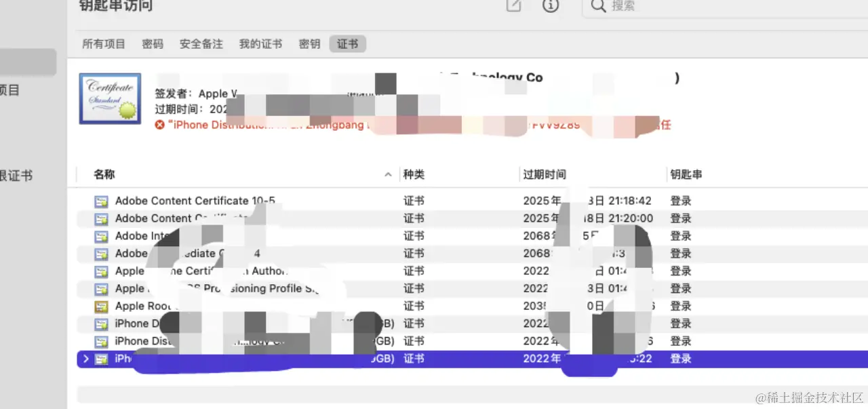The image size is (868, 409).
Task: Click 证书 type cell in Adobe Content Certificate 10-5 row
Action: pos(414,201)
